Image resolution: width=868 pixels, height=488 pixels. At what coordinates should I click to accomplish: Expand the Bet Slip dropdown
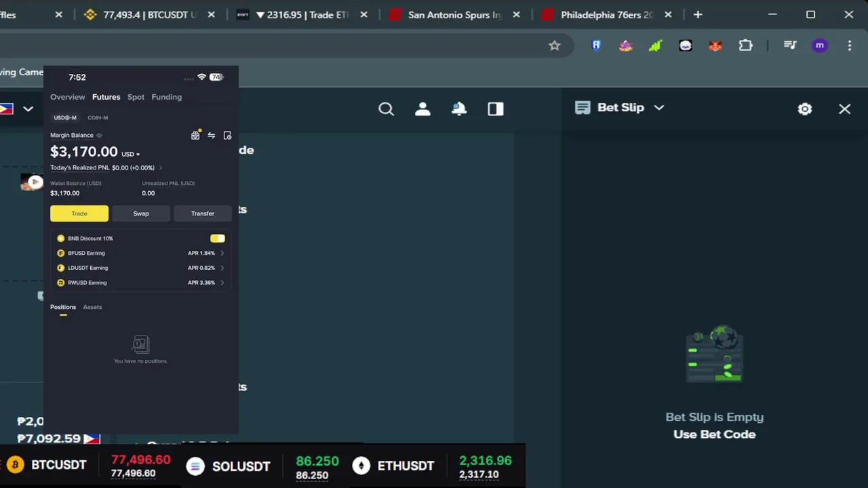coord(658,108)
